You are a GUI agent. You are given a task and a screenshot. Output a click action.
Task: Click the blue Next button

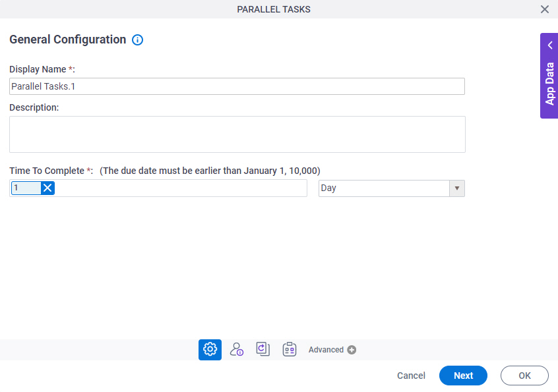463,376
